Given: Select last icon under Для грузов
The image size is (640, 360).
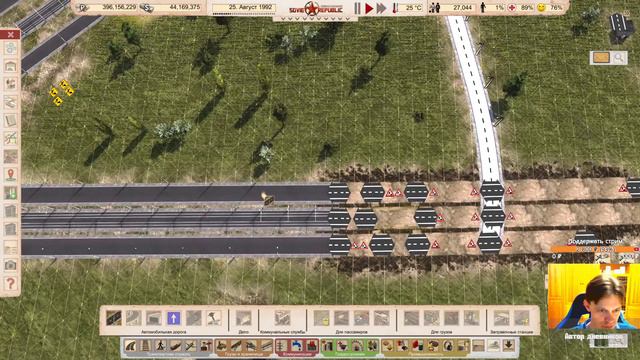Looking at the screenshot, I should pyautogui.click(x=471, y=318).
